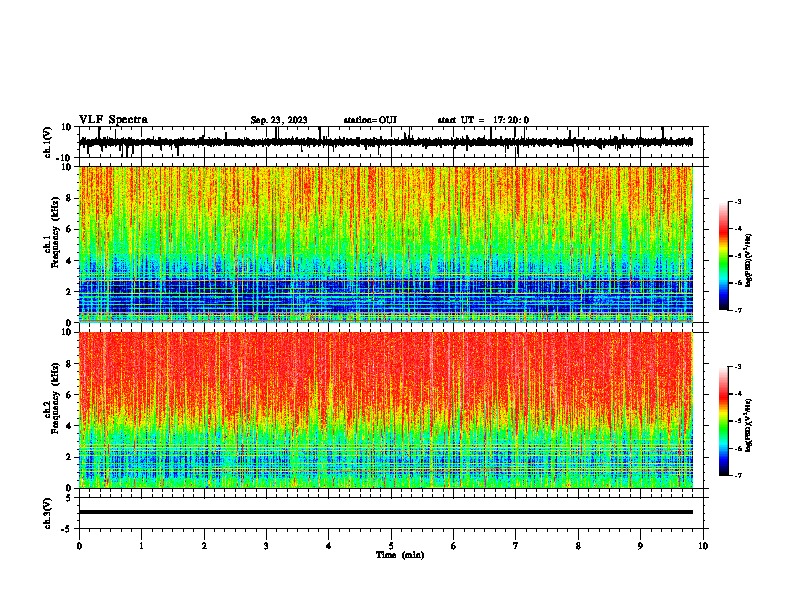
Task: Click time axis tick label "2"
Action: click(204, 546)
